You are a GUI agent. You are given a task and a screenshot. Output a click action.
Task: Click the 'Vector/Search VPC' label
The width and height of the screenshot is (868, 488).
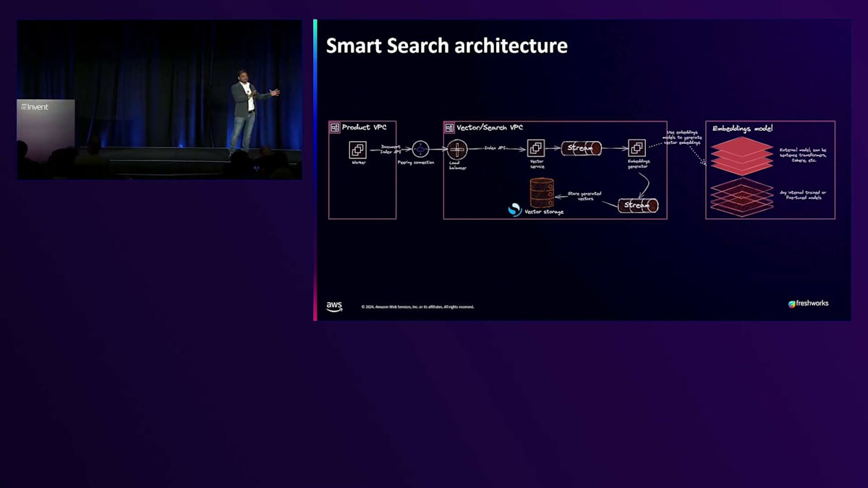(490, 128)
